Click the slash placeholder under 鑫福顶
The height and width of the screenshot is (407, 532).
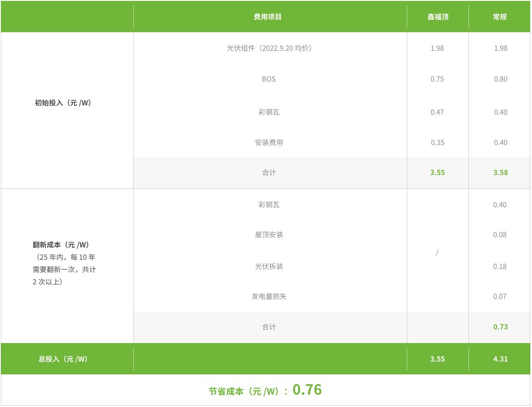437,253
